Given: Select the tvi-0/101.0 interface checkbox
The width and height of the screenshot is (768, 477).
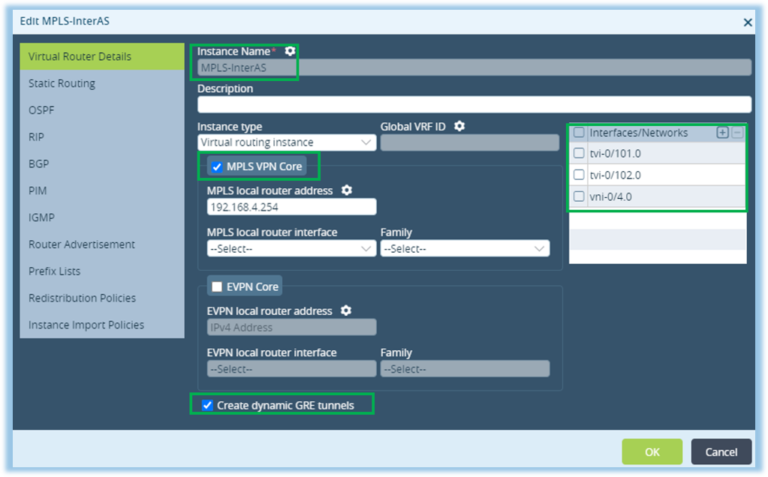Looking at the screenshot, I should click(579, 154).
